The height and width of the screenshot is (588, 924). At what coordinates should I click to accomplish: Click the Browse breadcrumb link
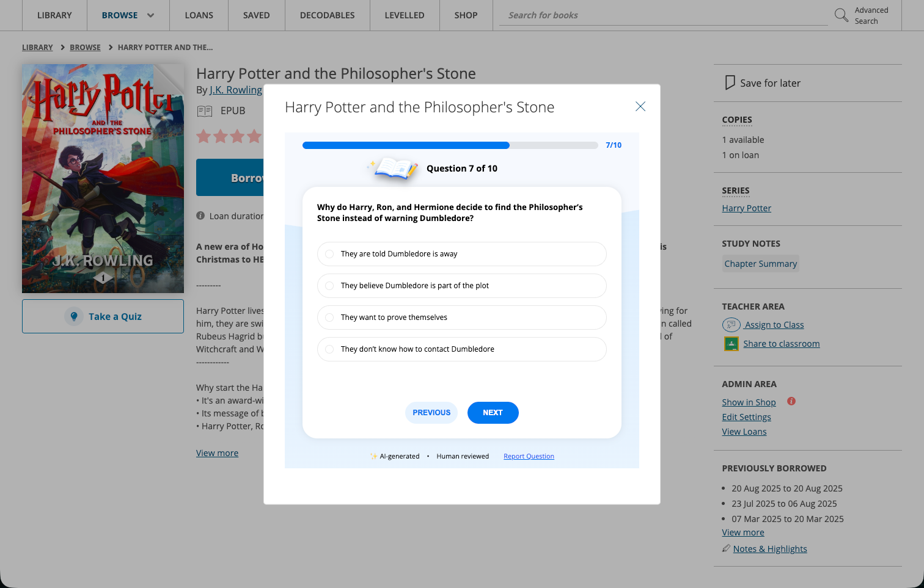point(85,47)
